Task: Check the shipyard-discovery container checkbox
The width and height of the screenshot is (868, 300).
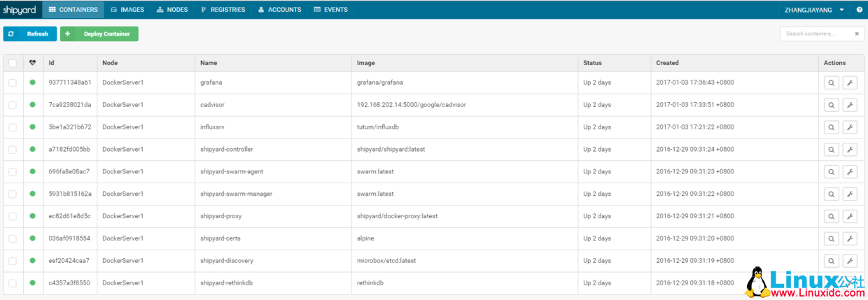Action: point(13,262)
